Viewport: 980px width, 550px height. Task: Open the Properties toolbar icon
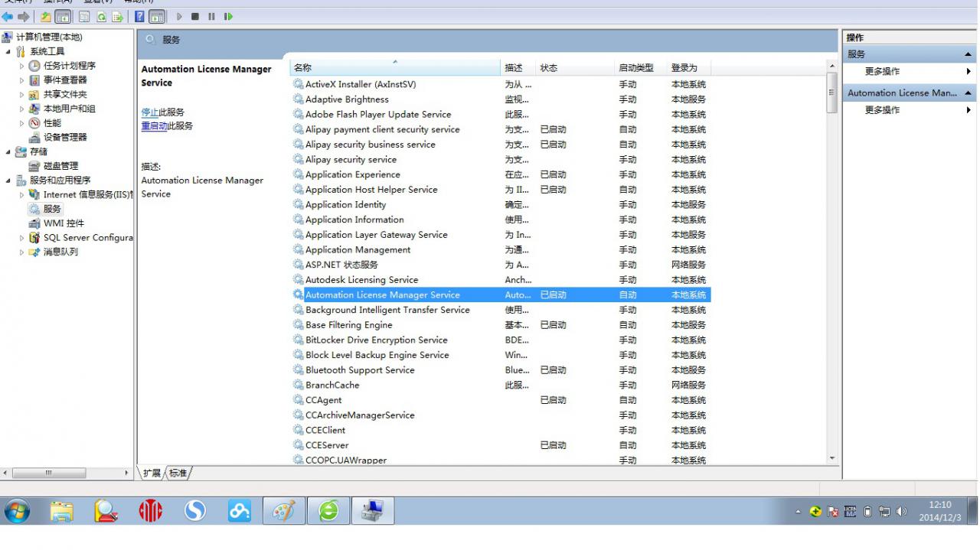84,16
